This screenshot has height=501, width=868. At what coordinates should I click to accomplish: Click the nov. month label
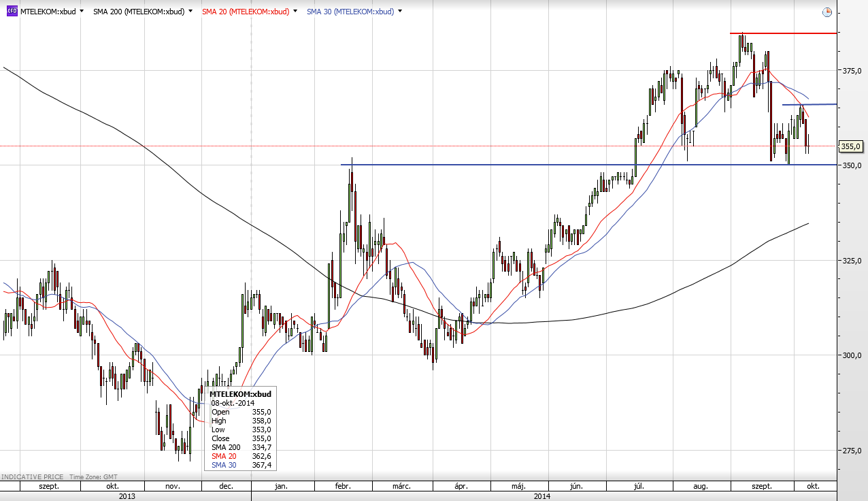pos(172,487)
